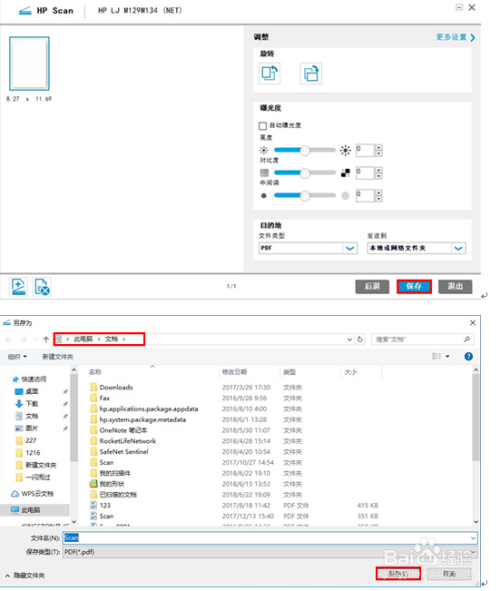This screenshot has width=500, height=591.
Task: Select 桌面 desktop in the sidebar
Action: pos(26,392)
